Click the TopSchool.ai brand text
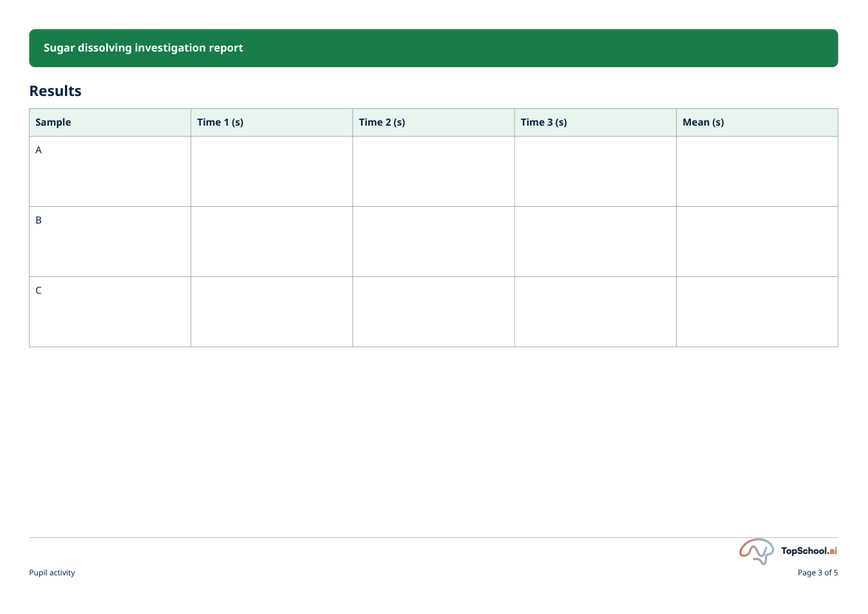 pyautogui.click(x=809, y=551)
